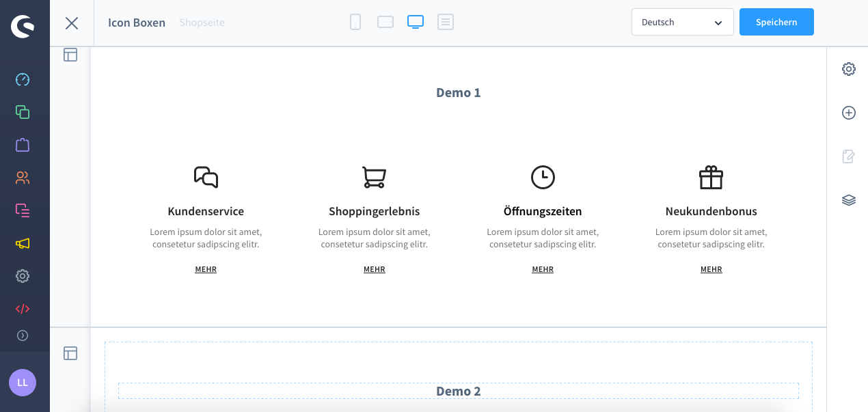Open the Content sidebar icon

tap(23, 210)
